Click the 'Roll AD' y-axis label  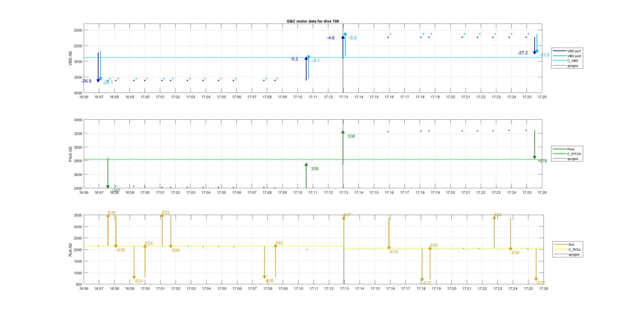[x=70, y=249]
